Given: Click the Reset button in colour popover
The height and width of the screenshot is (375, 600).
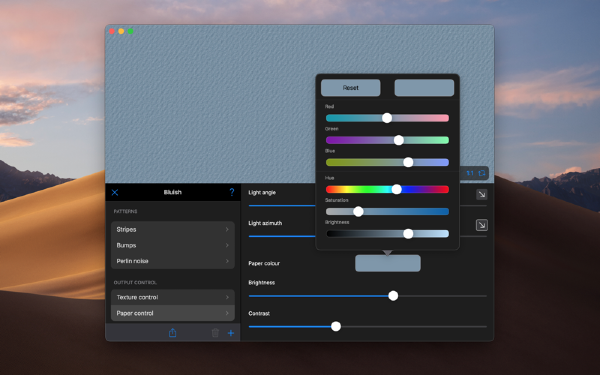Looking at the screenshot, I should click(x=351, y=88).
